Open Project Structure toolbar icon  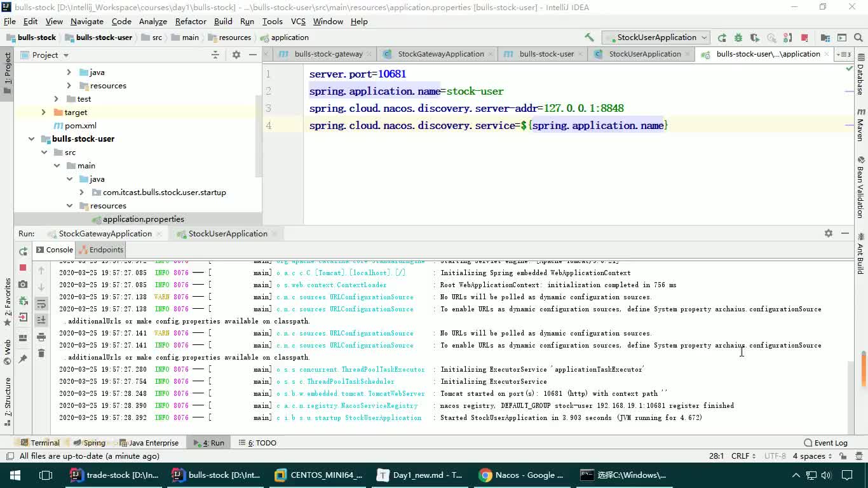[x=825, y=37]
